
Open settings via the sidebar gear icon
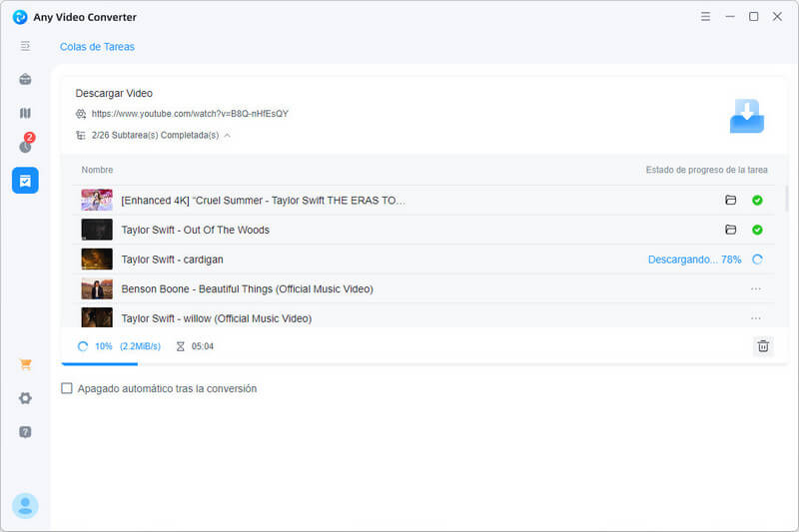25,398
